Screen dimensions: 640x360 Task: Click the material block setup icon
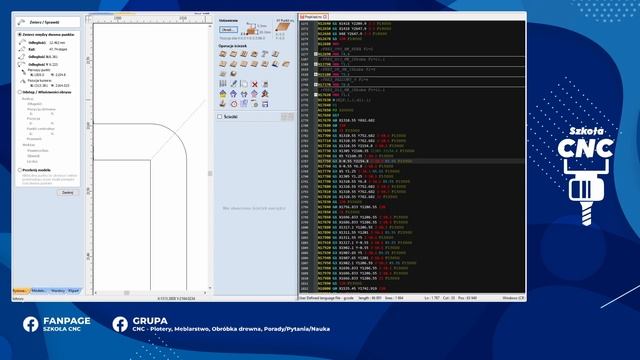click(251, 30)
